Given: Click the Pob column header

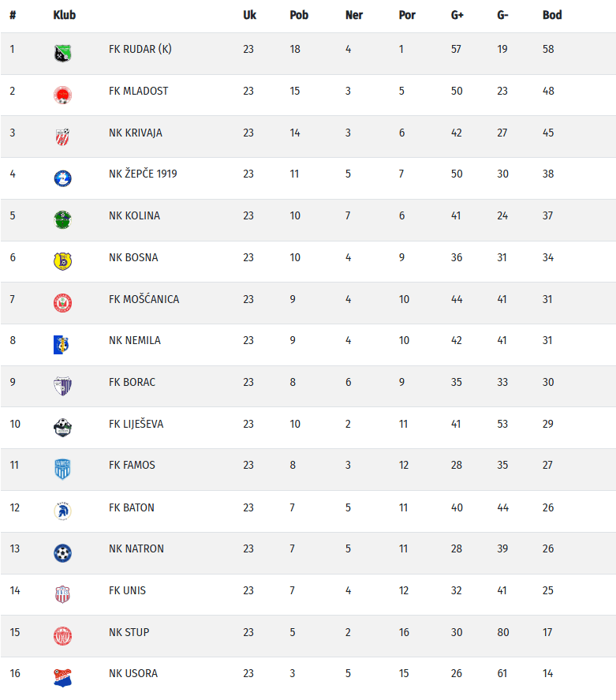Looking at the screenshot, I should tap(299, 15).
